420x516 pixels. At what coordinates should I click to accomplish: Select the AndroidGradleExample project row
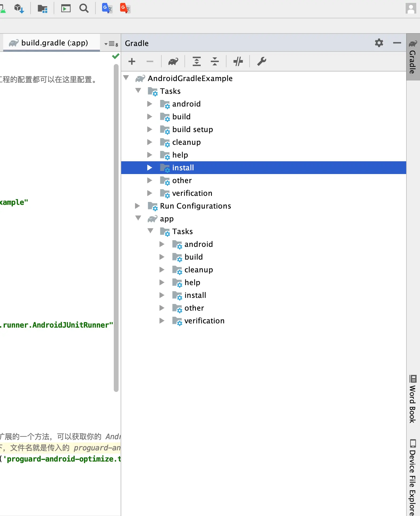(x=264, y=78)
